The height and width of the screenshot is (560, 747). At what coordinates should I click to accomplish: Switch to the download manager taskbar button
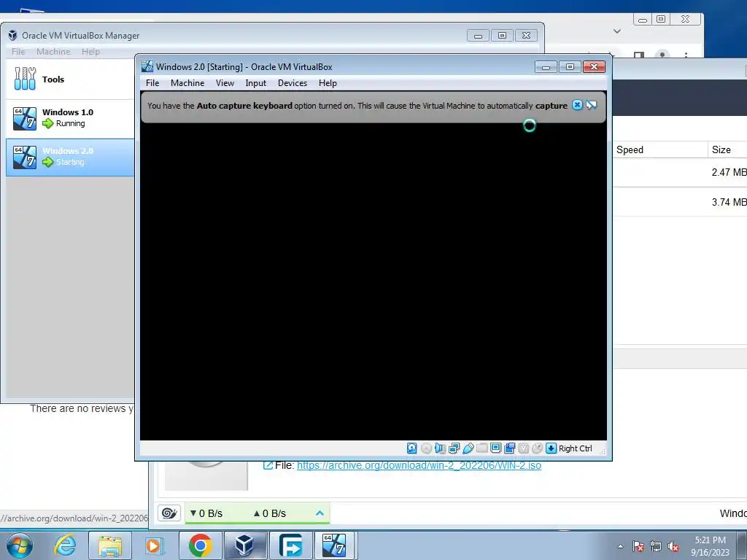290,545
